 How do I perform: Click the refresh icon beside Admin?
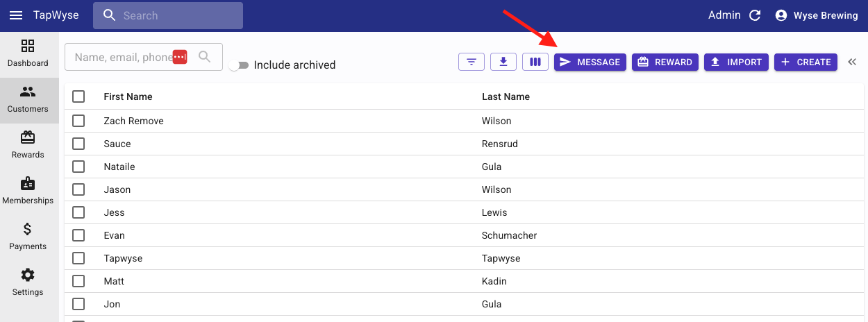(x=755, y=15)
